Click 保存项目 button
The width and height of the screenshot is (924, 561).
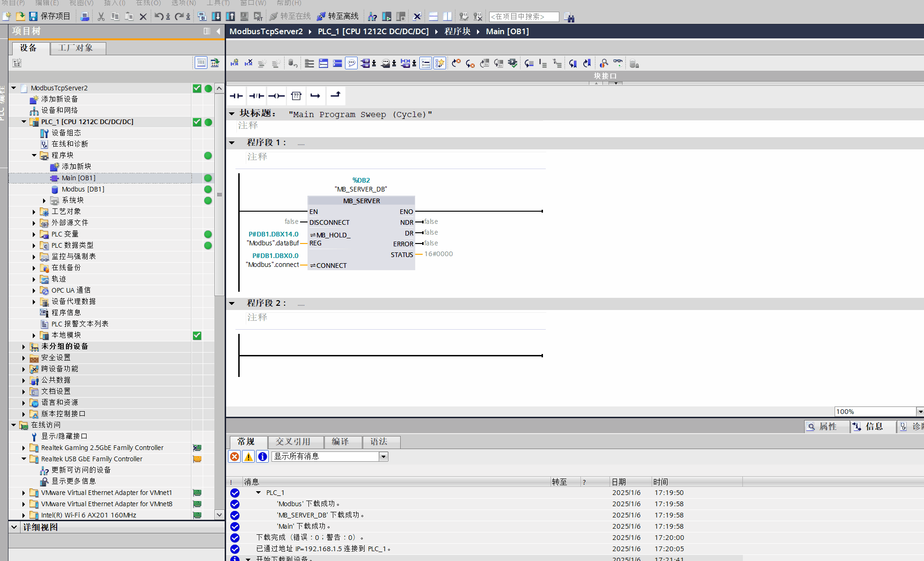pos(49,16)
